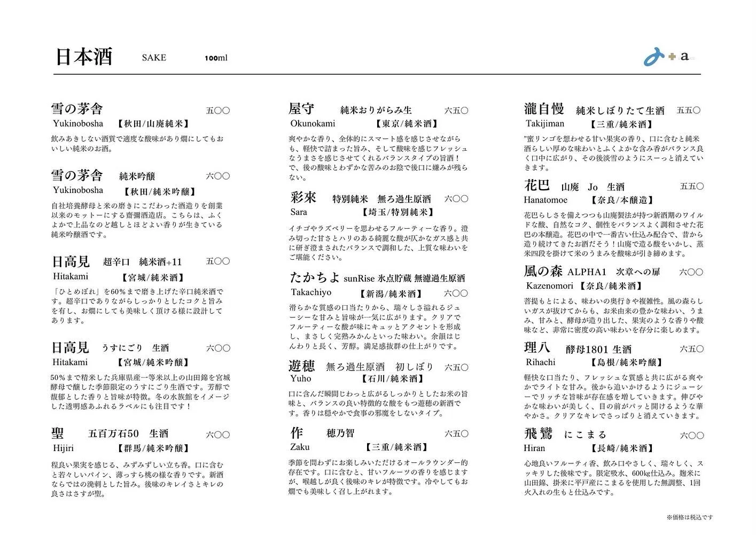Select 風の森 ALPHA1 次章への扉 entry
The image size is (756, 535).
tap(591, 272)
